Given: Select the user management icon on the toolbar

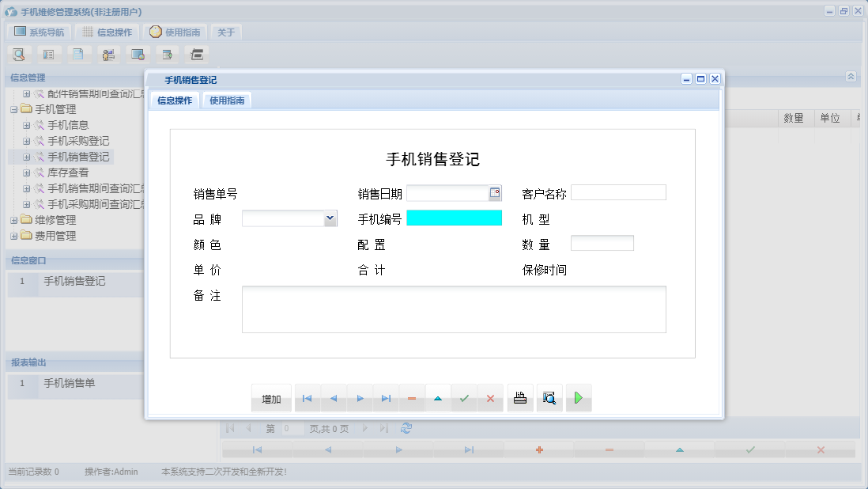Looking at the screenshot, I should tap(108, 54).
